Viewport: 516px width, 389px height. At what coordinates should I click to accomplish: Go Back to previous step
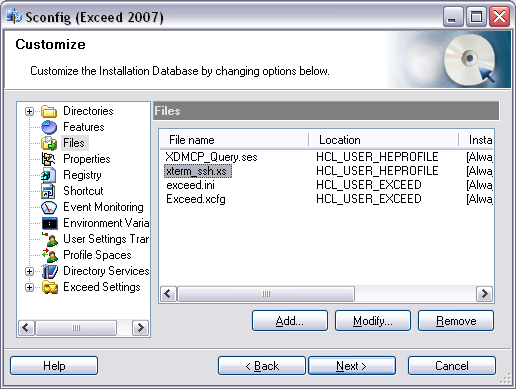[262, 366]
